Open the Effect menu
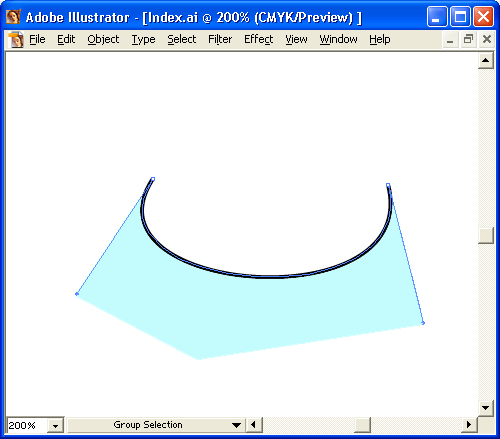The height and width of the screenshot is (439, 500). (259, 39)
